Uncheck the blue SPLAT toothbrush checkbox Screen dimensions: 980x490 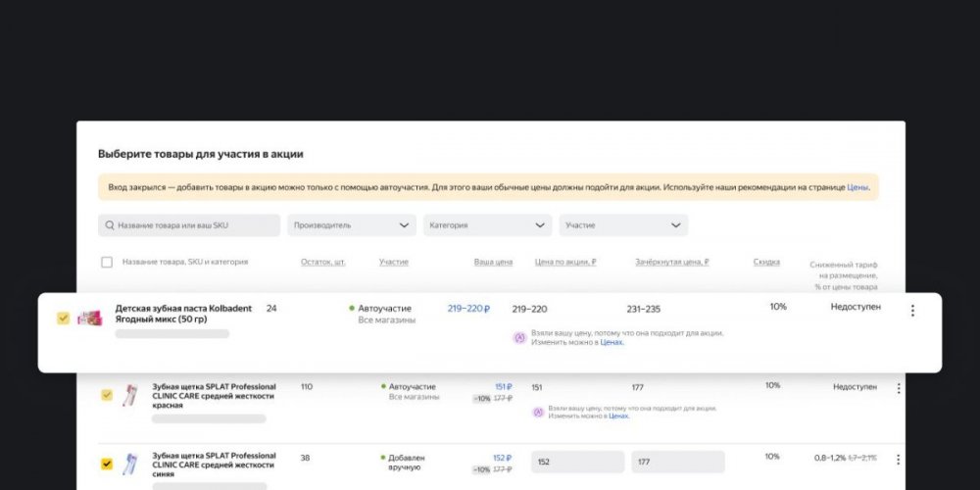click(x=107, y=464)
